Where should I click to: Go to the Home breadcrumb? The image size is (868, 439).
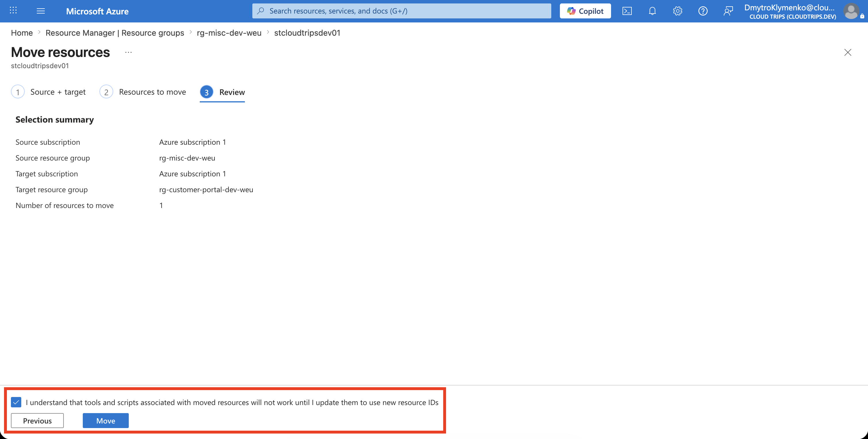coord(22,33)
